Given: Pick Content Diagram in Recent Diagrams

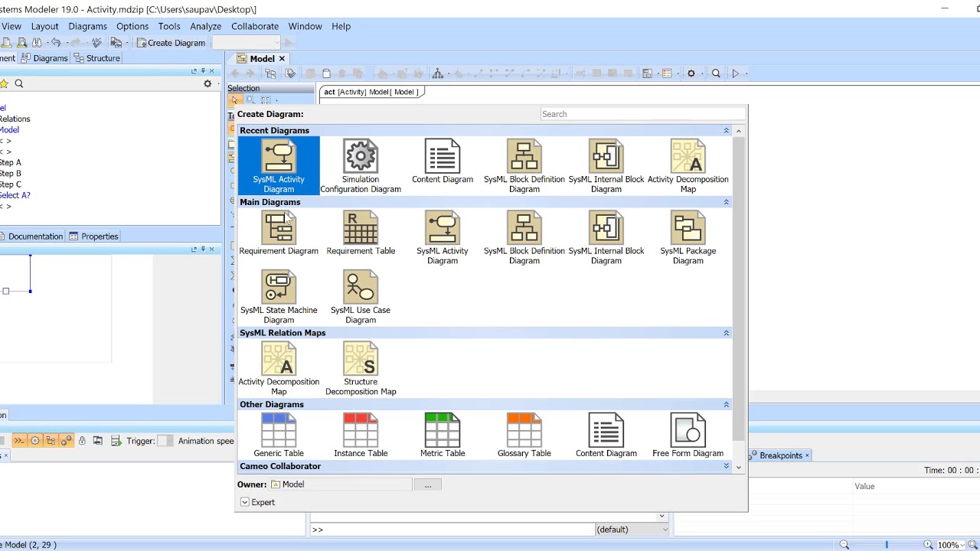Looking at the screenshot, I should [x=443, y=161].
